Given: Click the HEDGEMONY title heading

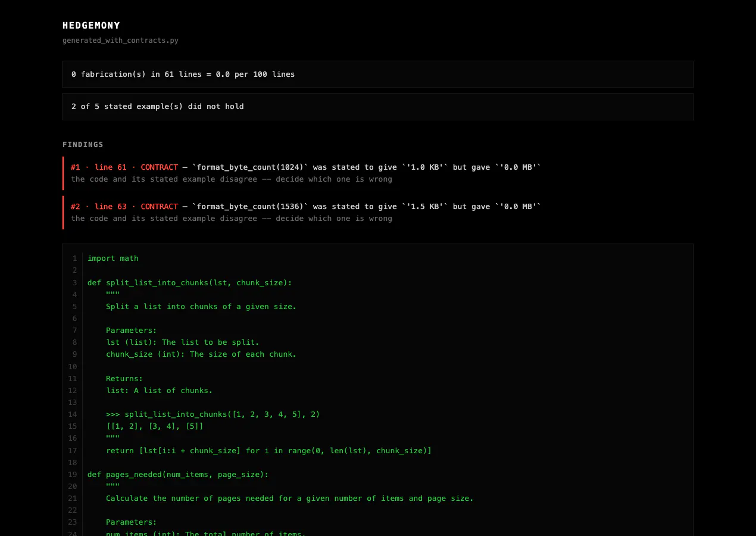Looking at the screenshot, I should (x=91, y=26).
